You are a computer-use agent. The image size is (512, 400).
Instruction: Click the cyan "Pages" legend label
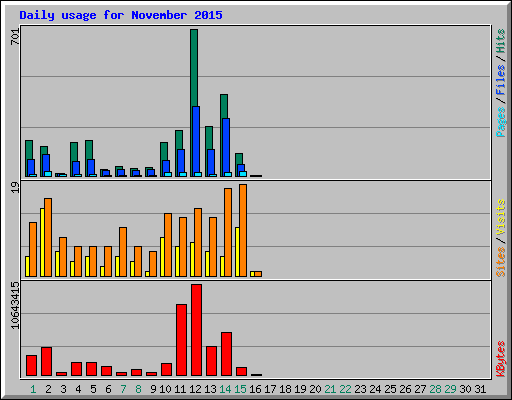coord(501,122)
